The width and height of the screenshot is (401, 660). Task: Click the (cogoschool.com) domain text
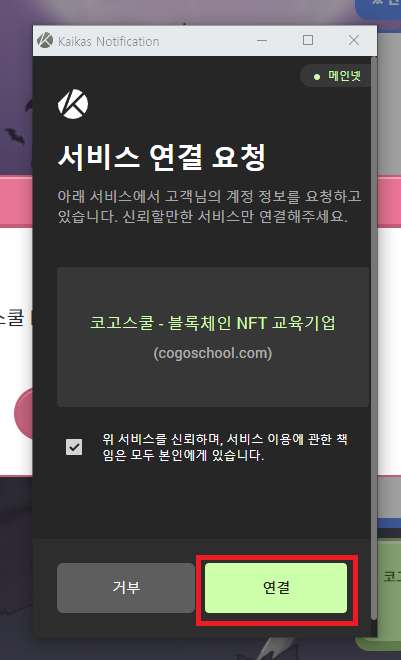point(213,353)
